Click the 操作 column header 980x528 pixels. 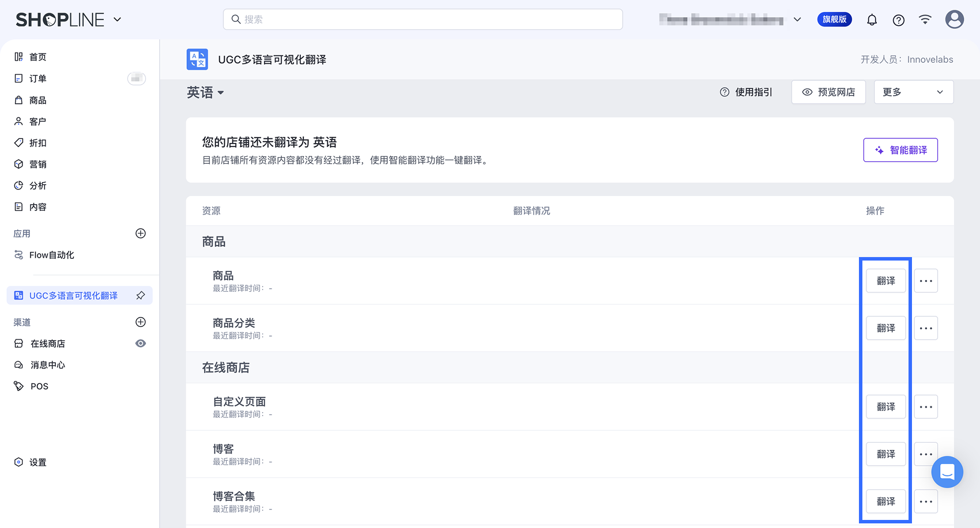click(875, 211)
